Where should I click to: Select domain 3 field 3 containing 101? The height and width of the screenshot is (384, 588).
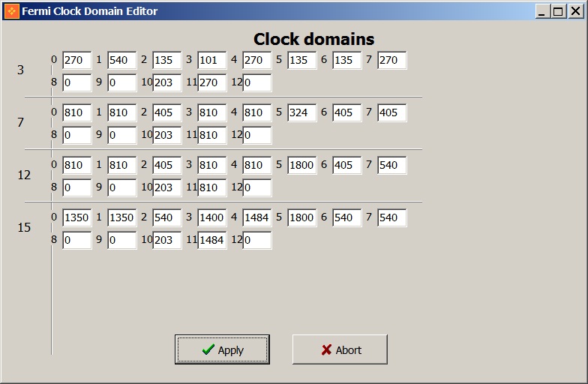tap(212, 61)
